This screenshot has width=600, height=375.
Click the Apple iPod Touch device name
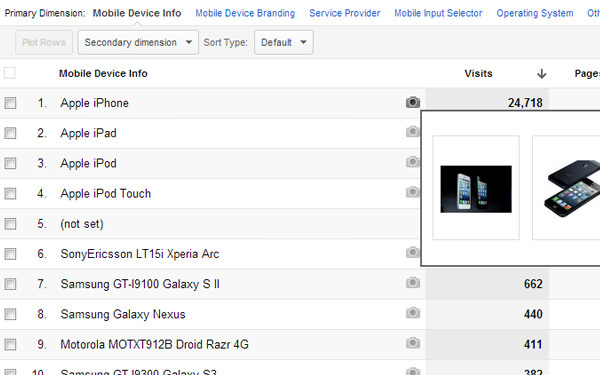106,194
